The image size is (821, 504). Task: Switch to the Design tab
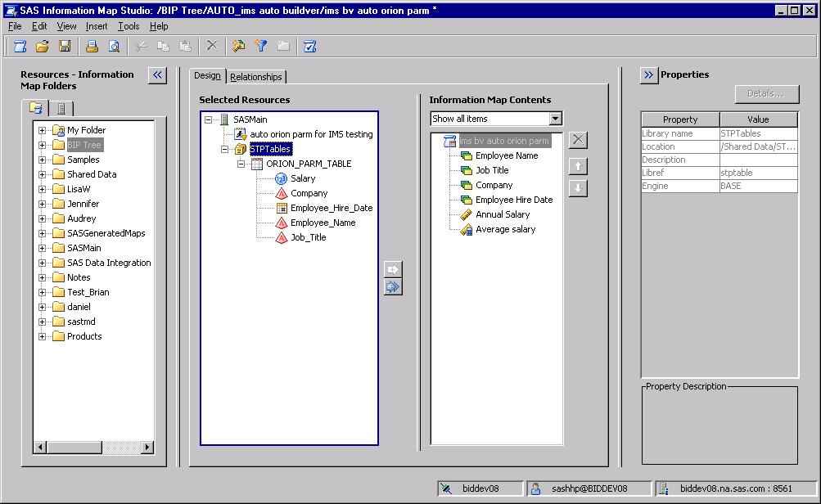coord(207,76)
